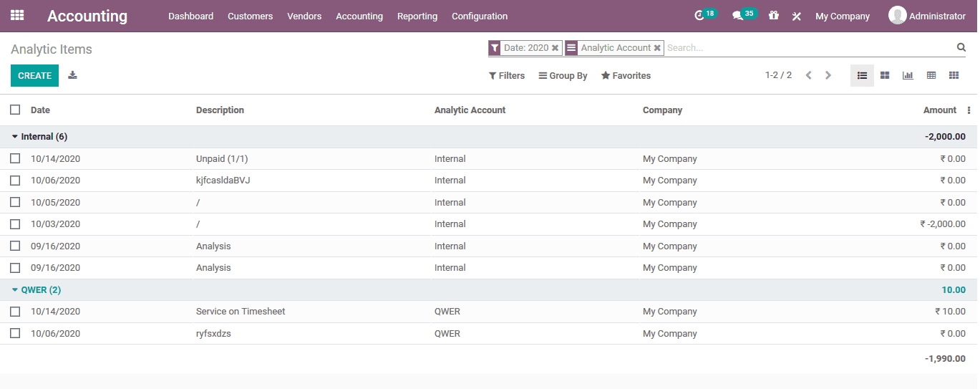980x389 pixels.
Task: Switch to graph view icon
Action: pos(908,75)
